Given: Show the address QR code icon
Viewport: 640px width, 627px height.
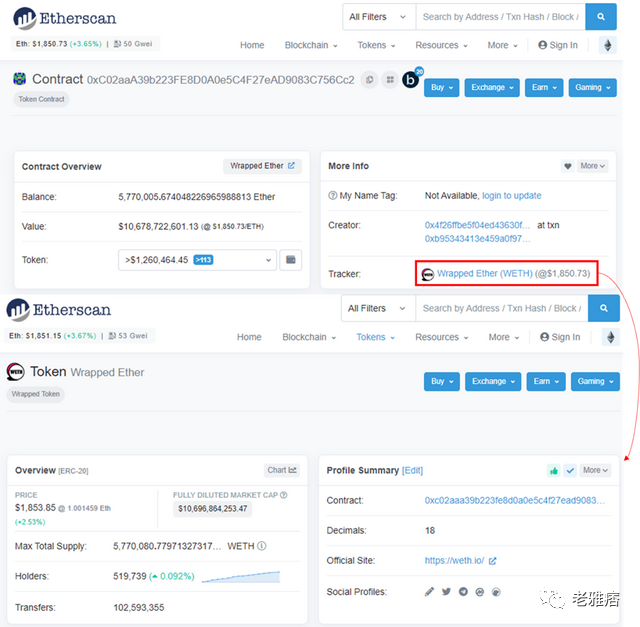Looking at the screenshot, I should click(390, 80).
